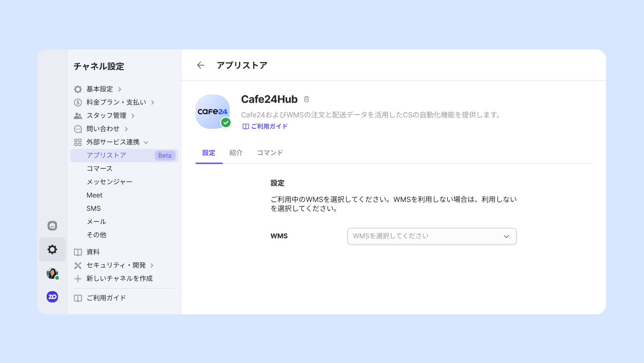Image resolution: width=644 pixels, height=363 pixels.
Task: Switch to the コマンド tab
Action: (x=270, y=153)
